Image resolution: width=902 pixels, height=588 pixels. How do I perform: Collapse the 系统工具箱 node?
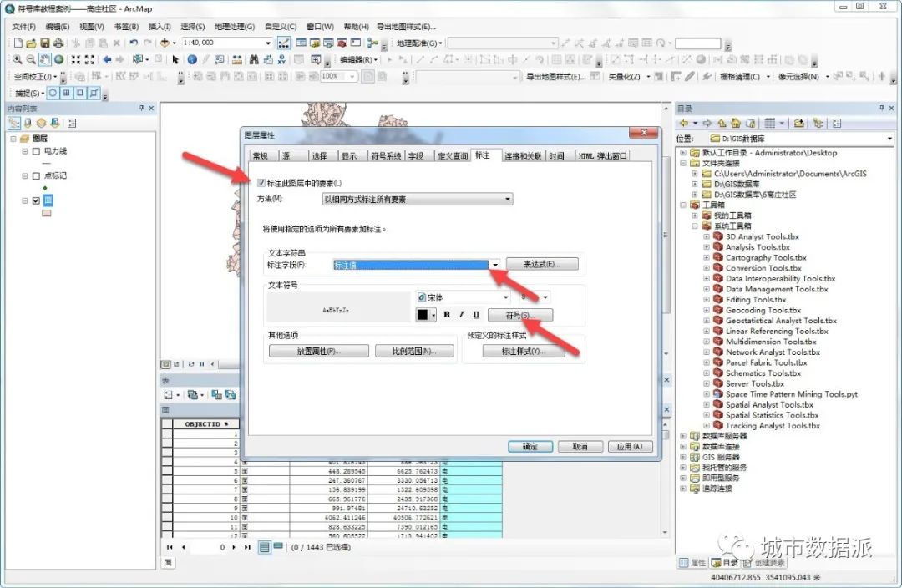pos(695,226)
